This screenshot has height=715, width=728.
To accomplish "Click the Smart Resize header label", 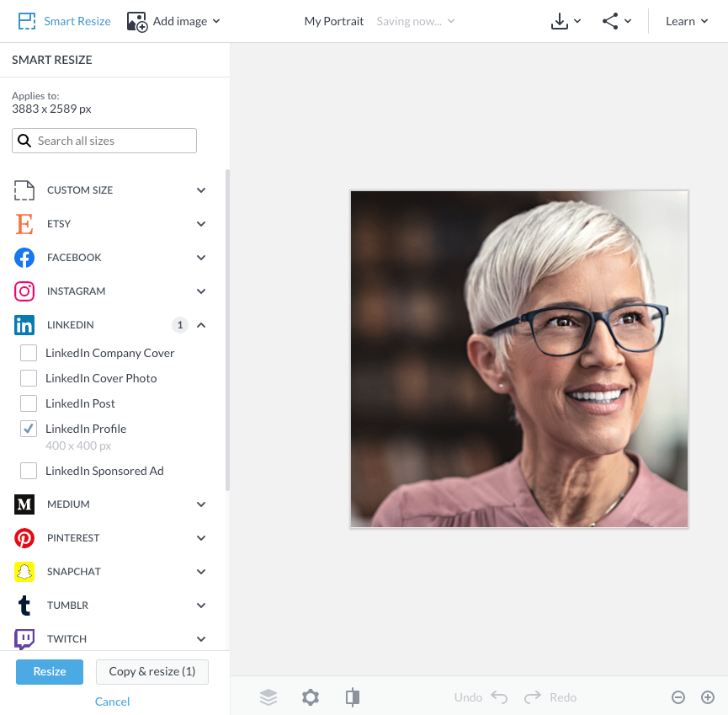I will tap(77, 21).
